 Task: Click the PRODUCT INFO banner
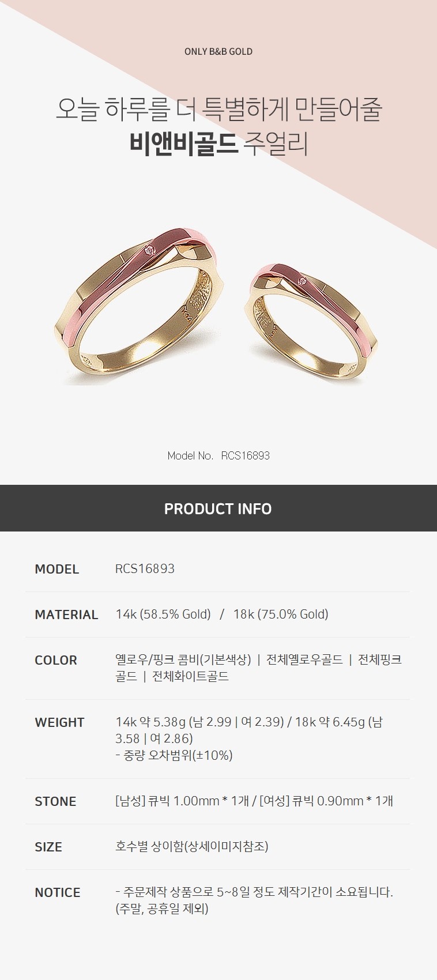tap(218, 508)
